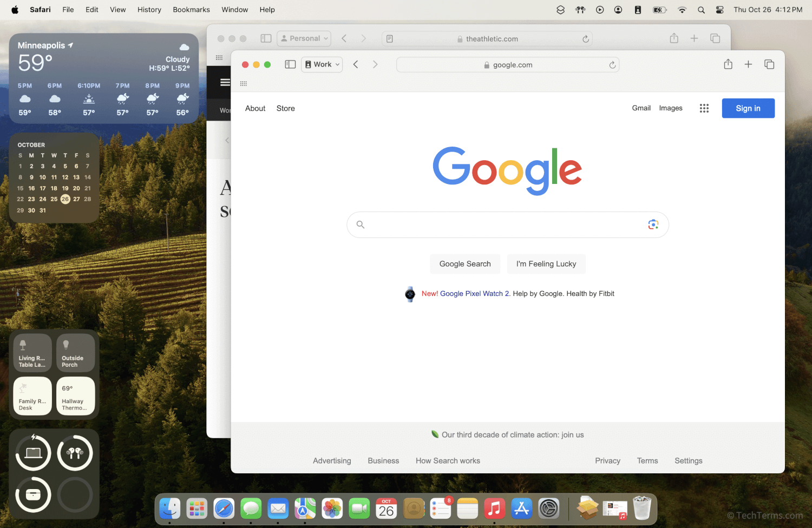Viewport: 812px width, 528px height.
Task: Open Messages from the Dock
Action: [x=251, y=509]
